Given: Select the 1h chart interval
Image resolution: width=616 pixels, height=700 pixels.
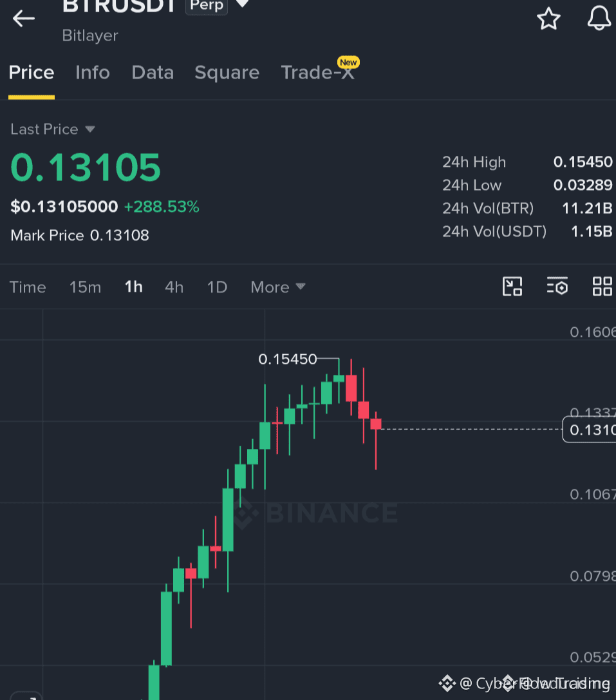Looking at the screenshot, I should (133, 287).
